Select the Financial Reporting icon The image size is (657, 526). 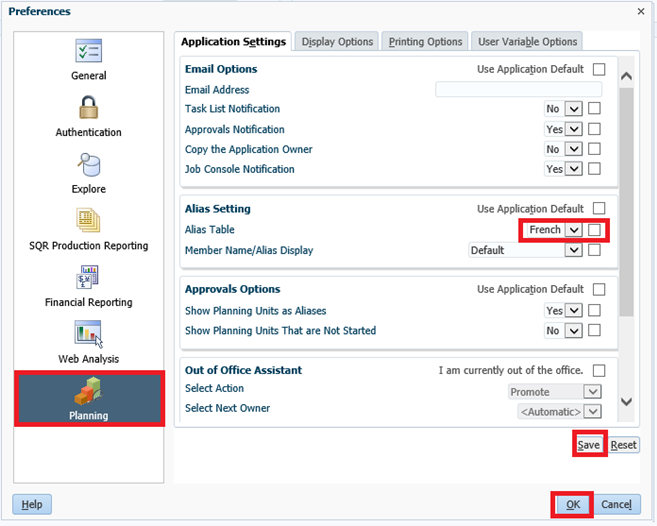coord(88,278)
